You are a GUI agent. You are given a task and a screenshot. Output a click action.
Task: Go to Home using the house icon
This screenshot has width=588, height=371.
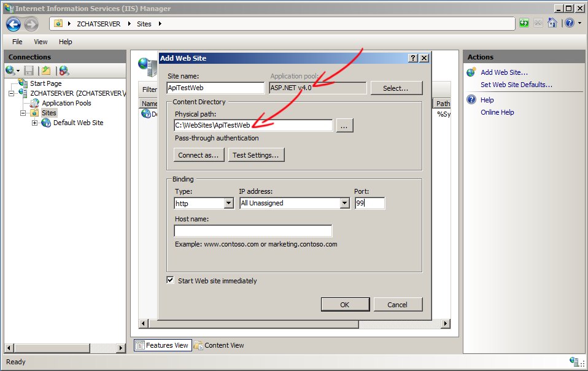[x=552, y=23]
